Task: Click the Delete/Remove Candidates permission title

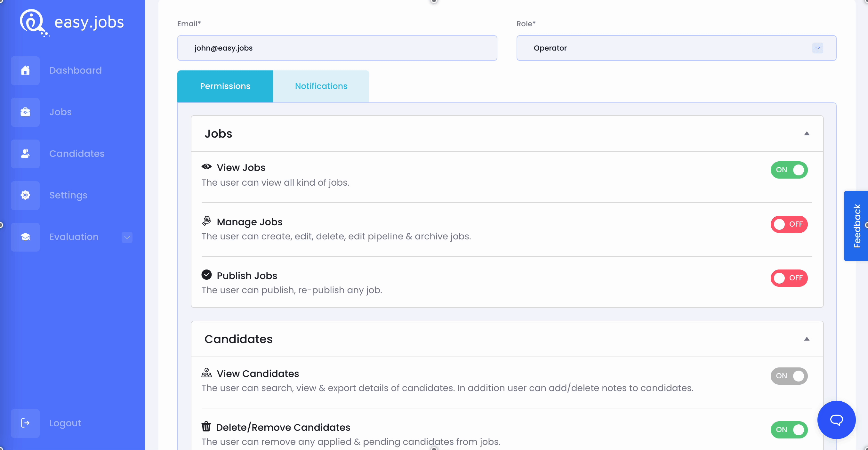Action: pyautogui.click(x=283, y=427)
